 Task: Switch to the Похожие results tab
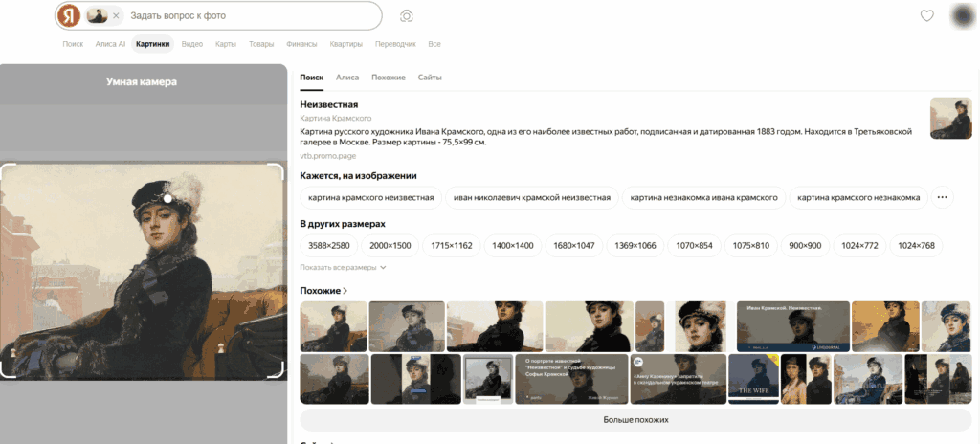389,78
